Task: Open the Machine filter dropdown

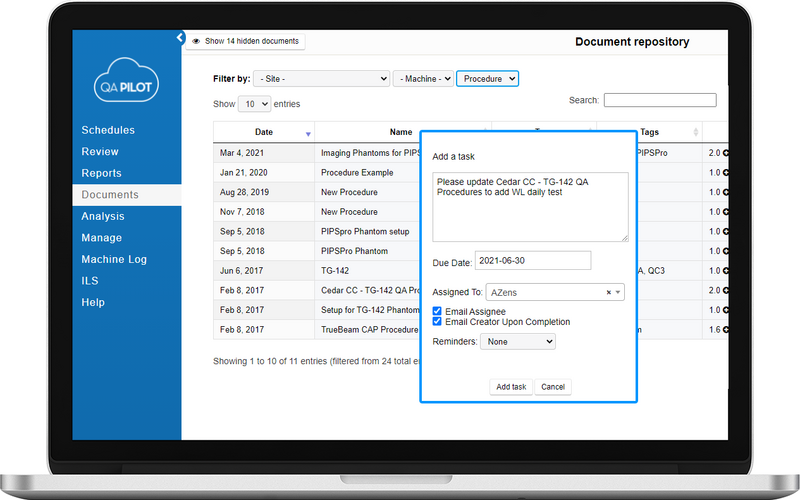Action: (424, 79)
